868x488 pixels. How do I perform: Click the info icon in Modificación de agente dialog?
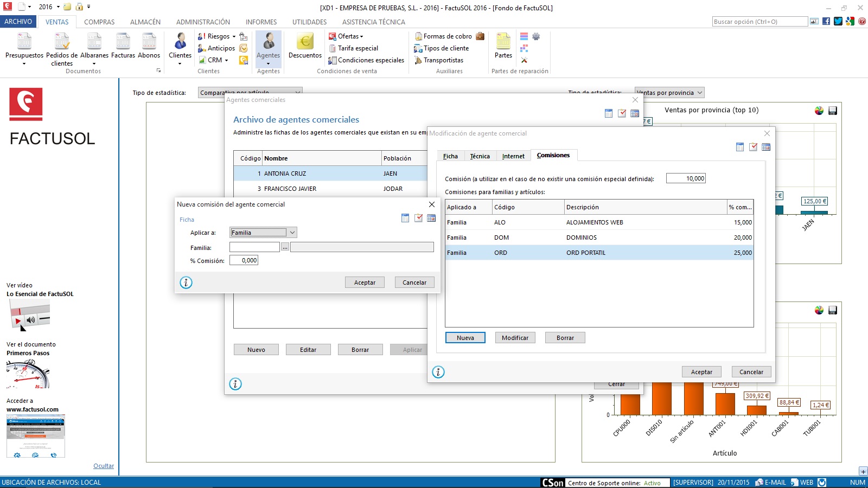tap(438, 372)
